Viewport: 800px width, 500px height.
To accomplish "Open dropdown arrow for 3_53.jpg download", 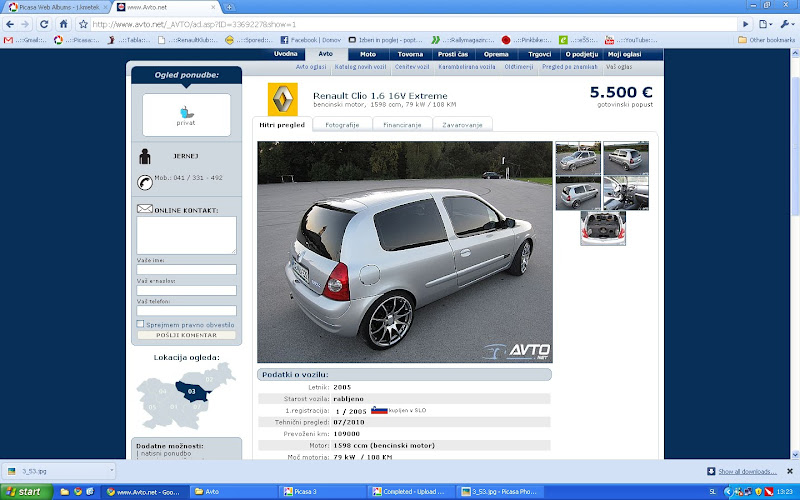I will (x=111, y=470).
